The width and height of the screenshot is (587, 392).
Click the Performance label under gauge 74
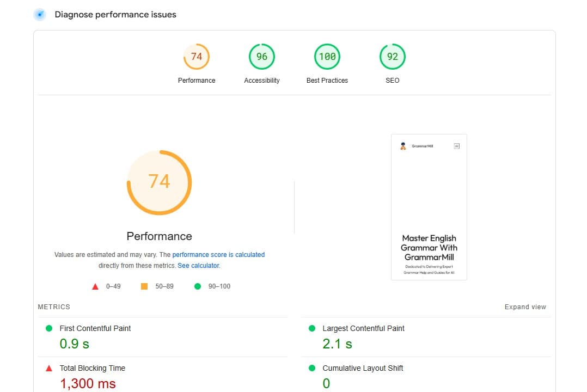(x=197, y=81)
